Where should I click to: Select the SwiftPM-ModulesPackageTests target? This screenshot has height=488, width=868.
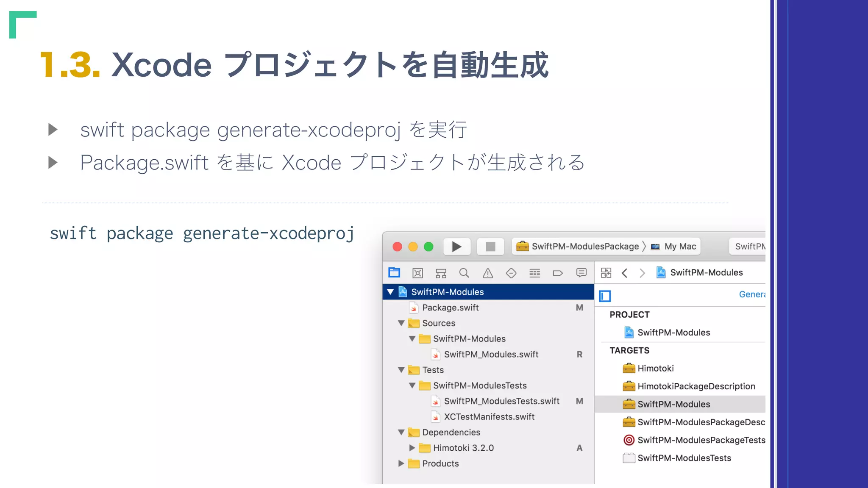tap(681, 440)
